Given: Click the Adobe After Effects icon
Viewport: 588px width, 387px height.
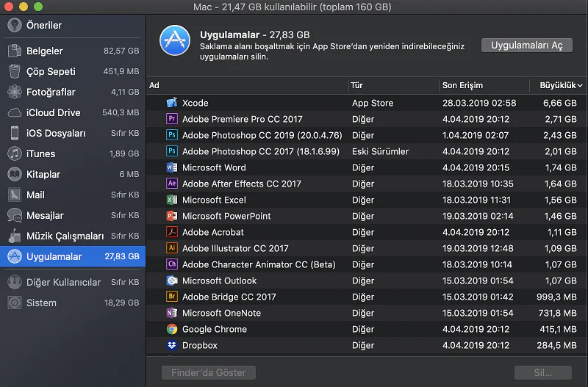Looking at the screenshot, I should point(172,184).
